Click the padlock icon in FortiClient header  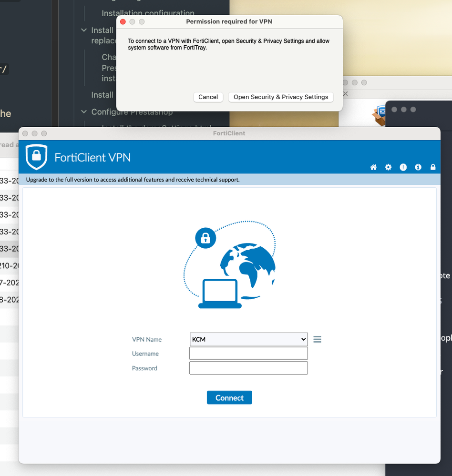point(433,167)
